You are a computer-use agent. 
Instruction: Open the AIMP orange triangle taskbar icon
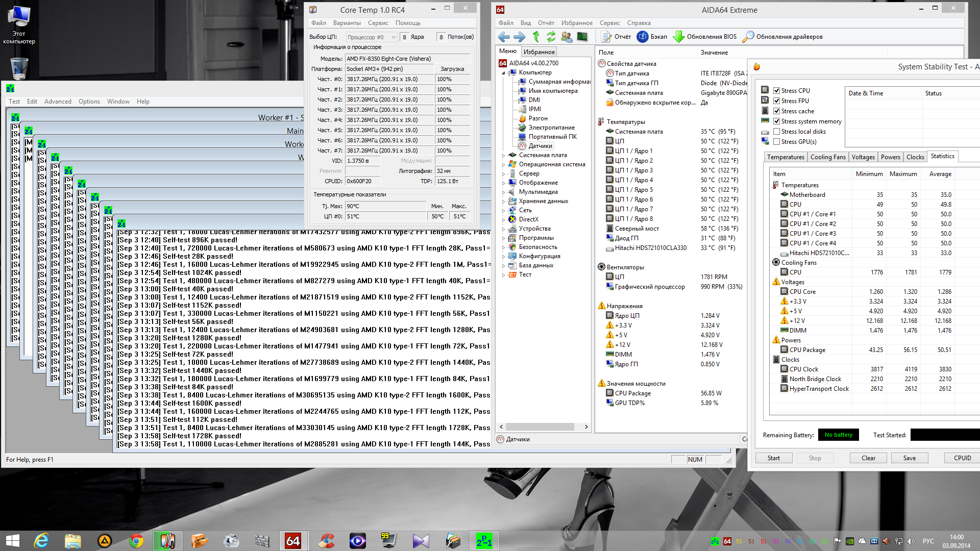tap(105, 541)
